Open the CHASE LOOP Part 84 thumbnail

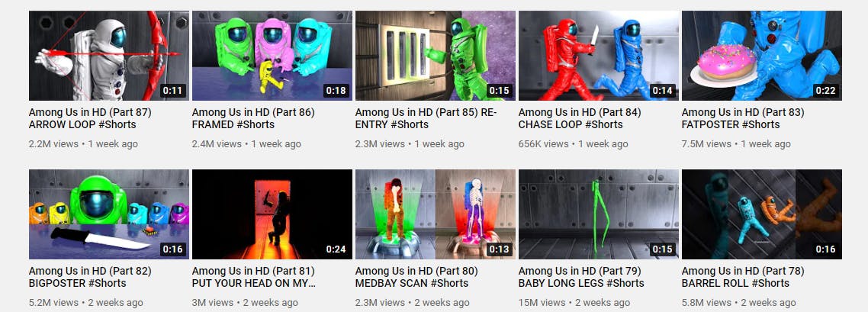click(599, 56)
